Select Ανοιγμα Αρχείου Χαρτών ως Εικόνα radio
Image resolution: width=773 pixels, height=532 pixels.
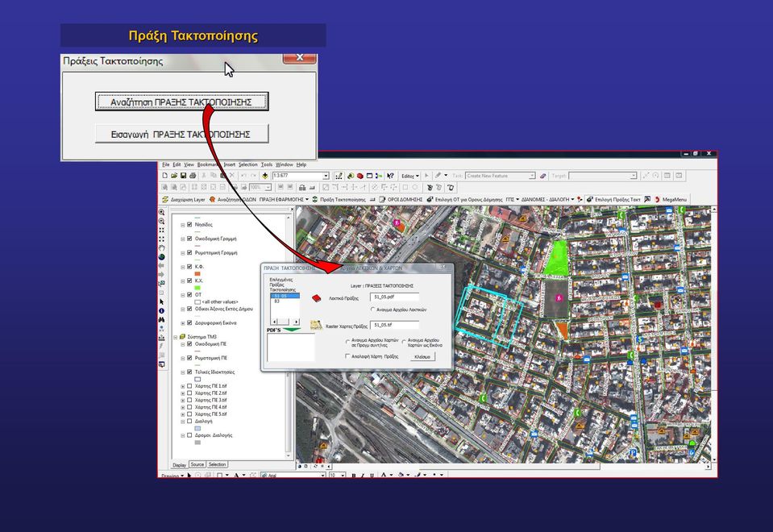(x=405, y=341)
